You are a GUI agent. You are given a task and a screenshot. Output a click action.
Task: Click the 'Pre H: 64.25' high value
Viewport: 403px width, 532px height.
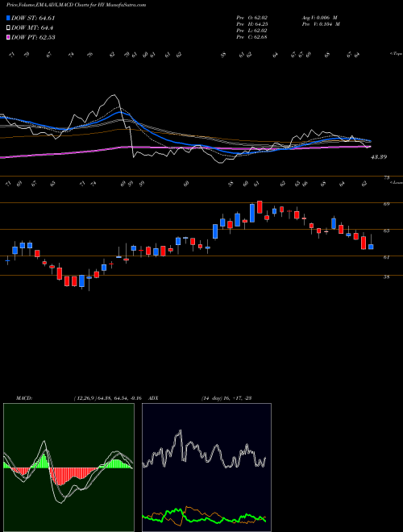coord(252,24)
